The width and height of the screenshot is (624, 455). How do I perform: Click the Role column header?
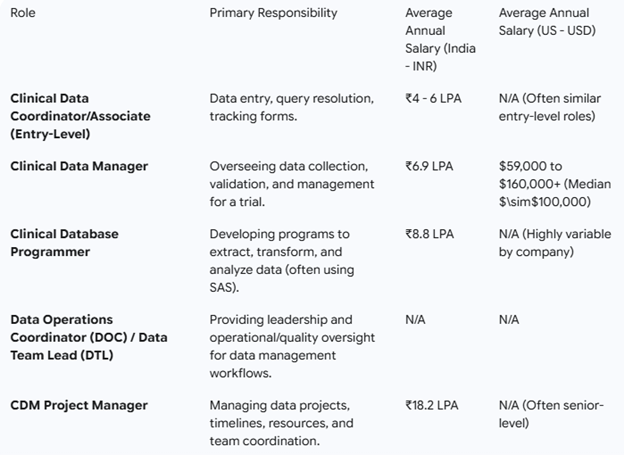click(23, 13)
